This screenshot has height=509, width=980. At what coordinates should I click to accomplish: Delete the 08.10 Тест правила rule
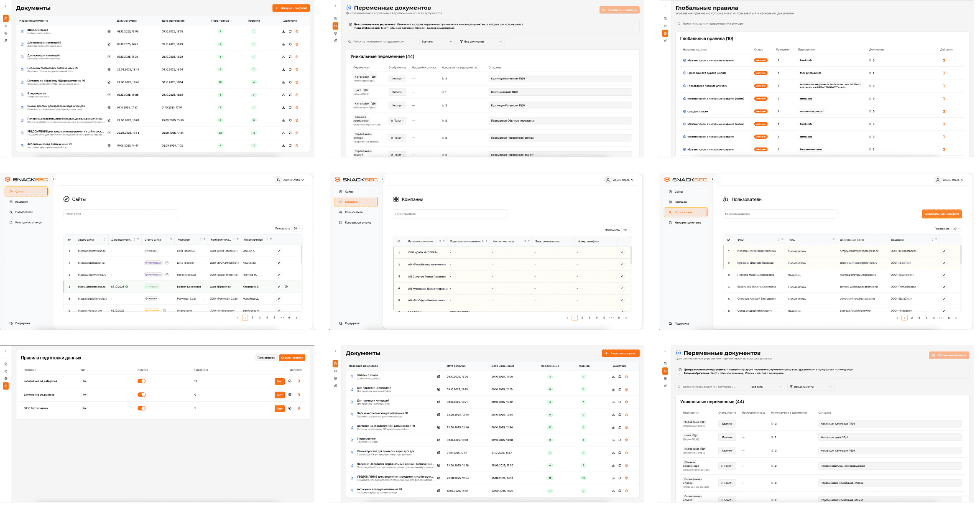pyautogui.click(x=299, y=408)
